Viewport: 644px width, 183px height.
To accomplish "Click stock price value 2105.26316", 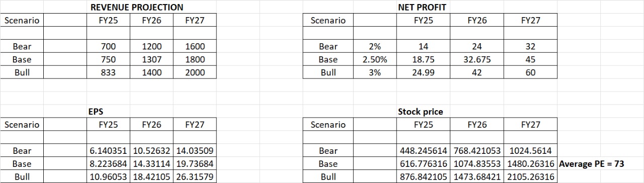I will [x=530, y=177].
